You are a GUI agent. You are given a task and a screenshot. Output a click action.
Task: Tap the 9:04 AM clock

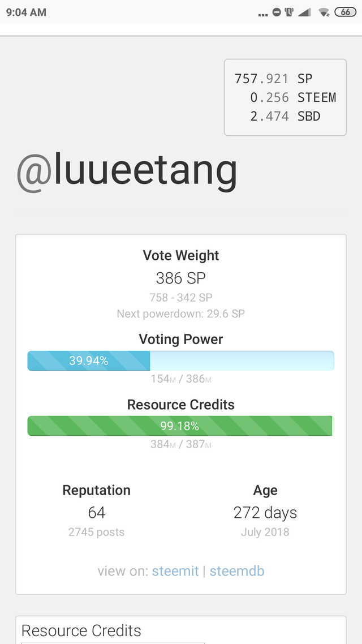[x=26, y=12]
